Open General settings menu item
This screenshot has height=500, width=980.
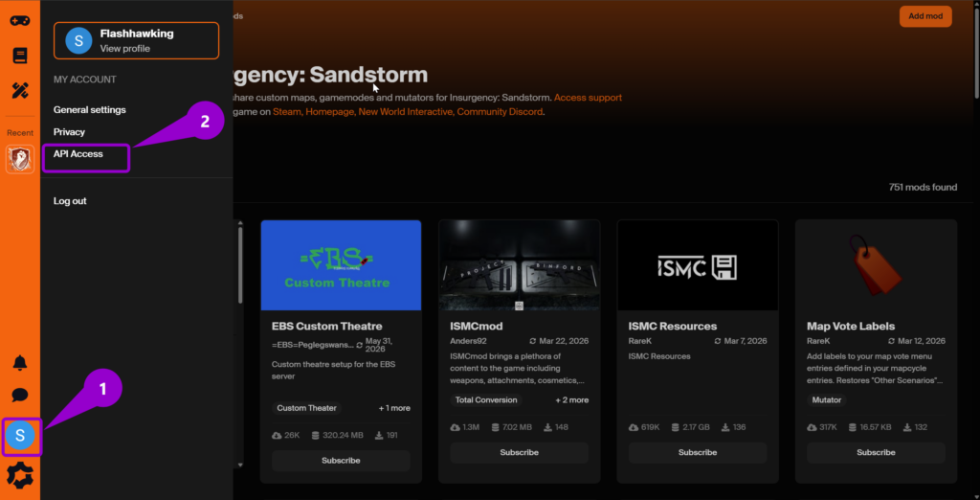tap(89, 109)
